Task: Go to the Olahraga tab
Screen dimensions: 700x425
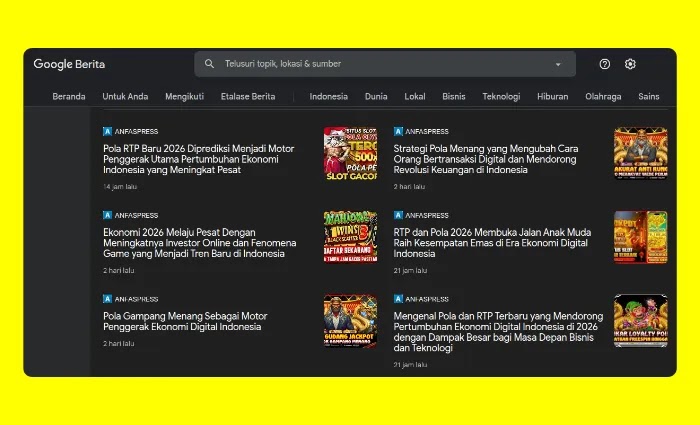Action: pyautogui.click(x=603, y=96)
